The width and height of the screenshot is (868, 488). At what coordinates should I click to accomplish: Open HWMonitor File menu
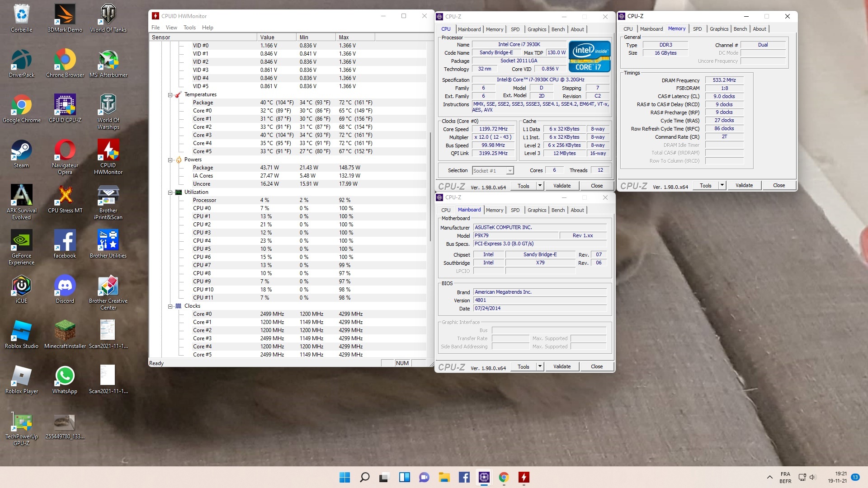click(x=156, y=28)
